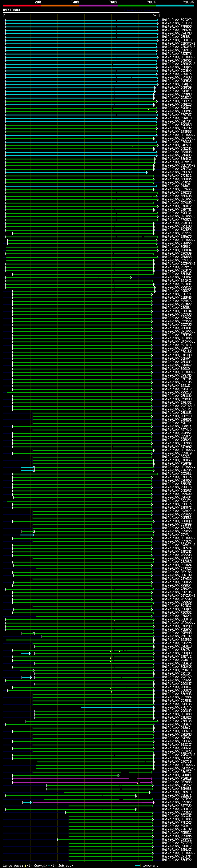The width and height of the screenshot is (197, 868).
Task: Click UniRef100_C5Z981 label
Action: click(176, 474)
